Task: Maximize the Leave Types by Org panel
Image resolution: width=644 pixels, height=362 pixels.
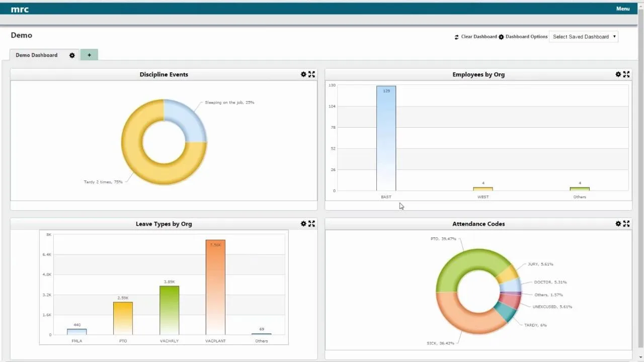Action: pyautogui.click(x=312, y=224)
